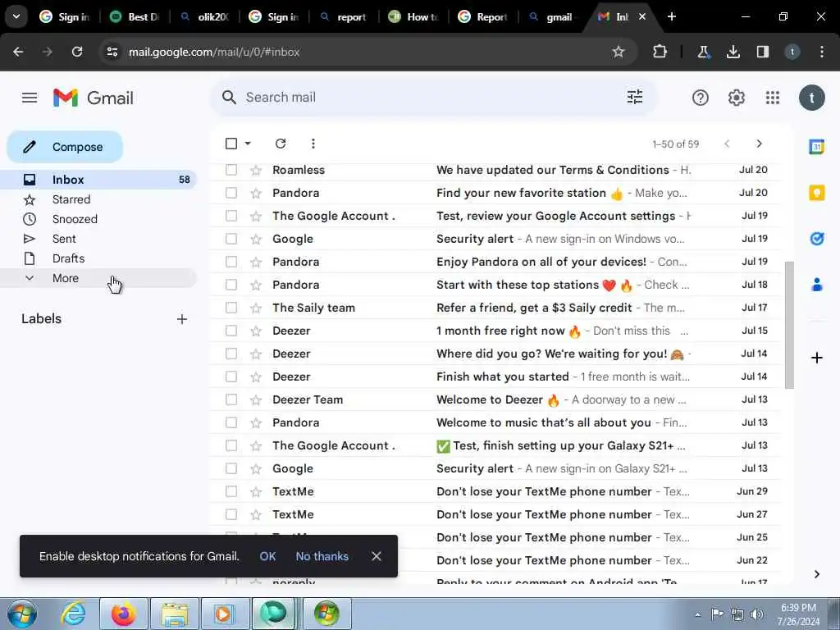Check the Jul 19 Google Security alert email
This screenshot has height=630, width=840.
(231, 239)
